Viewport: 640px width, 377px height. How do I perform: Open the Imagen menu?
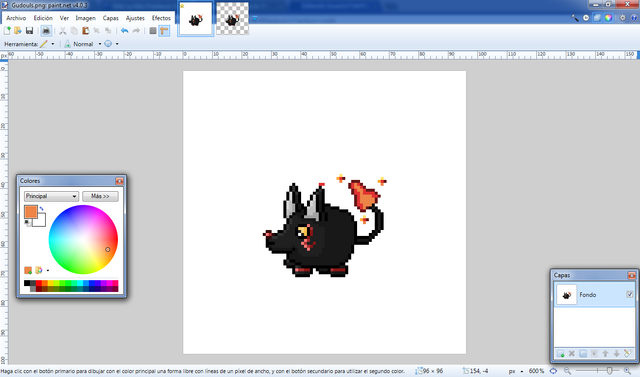(85, 18)
